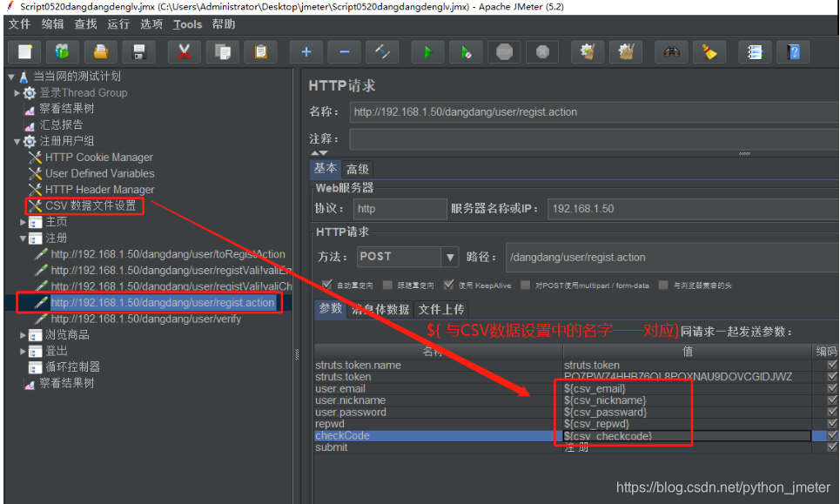
Task: Collapse the 注册 controller node
Action: tap(23, 239)
